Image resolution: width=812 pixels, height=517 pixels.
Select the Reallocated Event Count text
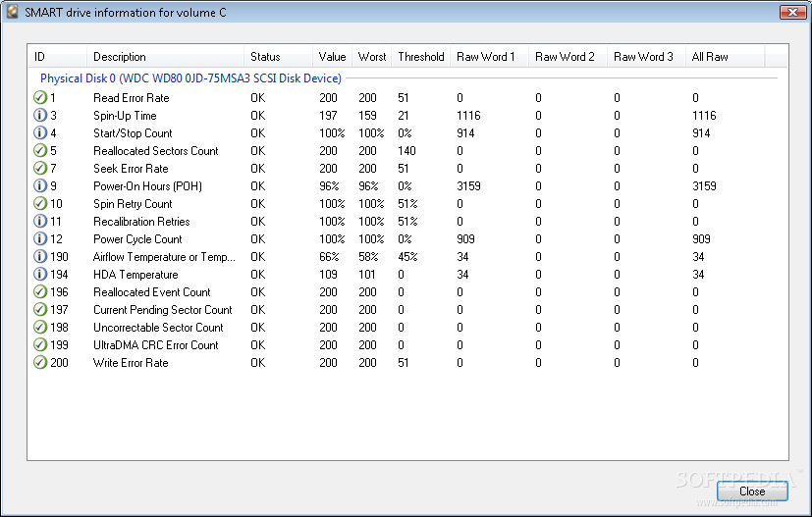coord(152,292)
